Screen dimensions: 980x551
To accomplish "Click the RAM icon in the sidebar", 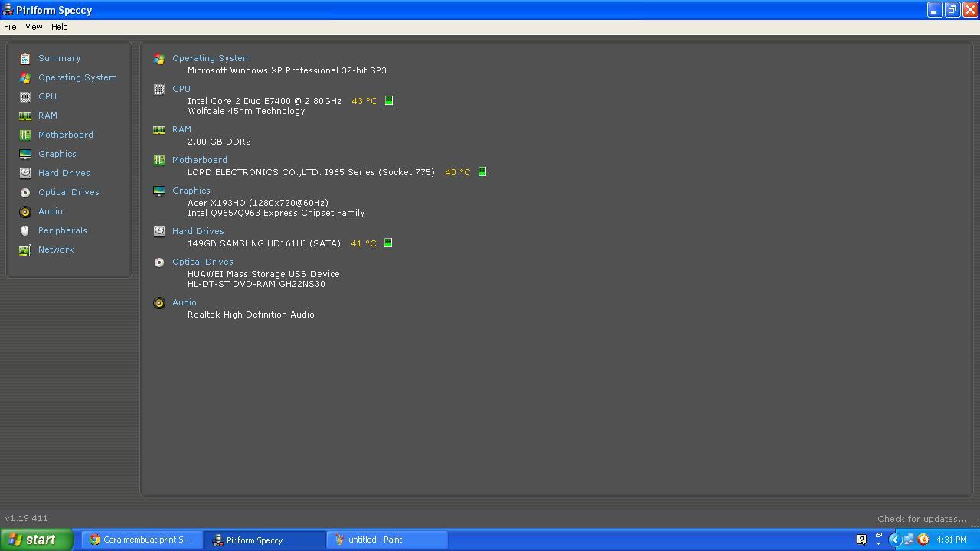I will tap(25, 116).
